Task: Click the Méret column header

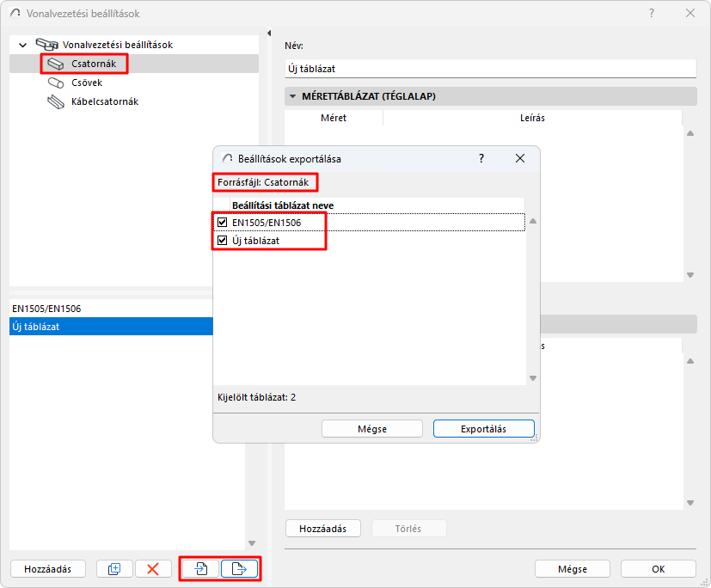Action: pos(334,118)
